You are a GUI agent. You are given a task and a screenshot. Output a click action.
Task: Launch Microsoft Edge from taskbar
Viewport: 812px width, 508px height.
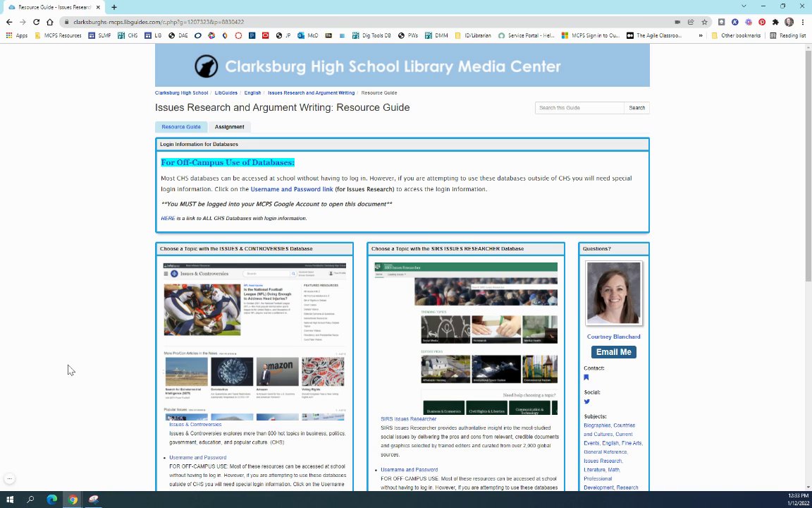pyautogui.click(x=51, y=500)
